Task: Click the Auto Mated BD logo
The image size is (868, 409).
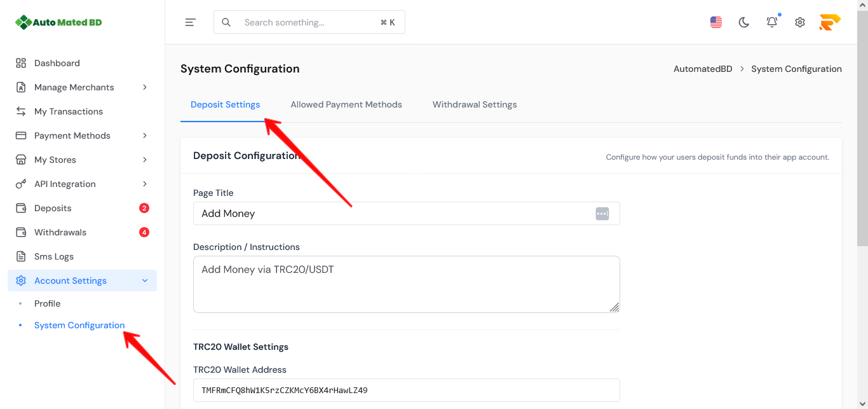Action: pos(58,22)
